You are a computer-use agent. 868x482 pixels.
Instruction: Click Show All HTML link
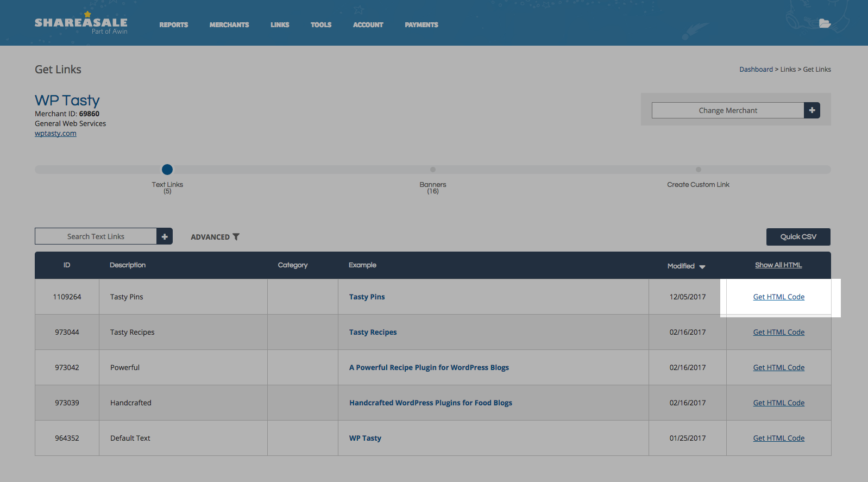pyautogui.click(x=778, y=265)
